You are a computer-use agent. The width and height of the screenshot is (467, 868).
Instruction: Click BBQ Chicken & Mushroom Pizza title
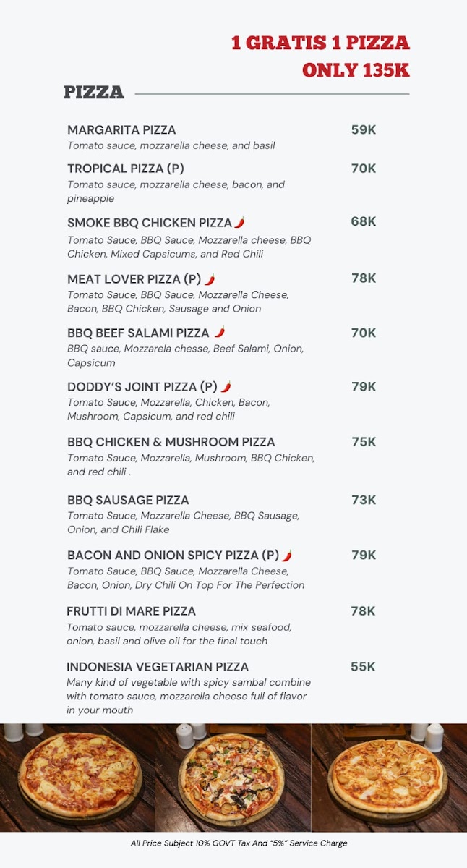[x=171, y=442]
